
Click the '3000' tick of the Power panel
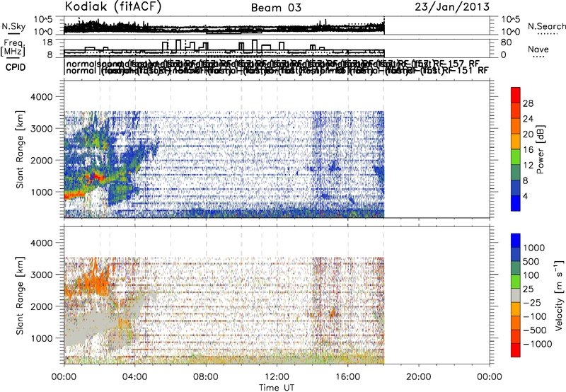point(42,129)
